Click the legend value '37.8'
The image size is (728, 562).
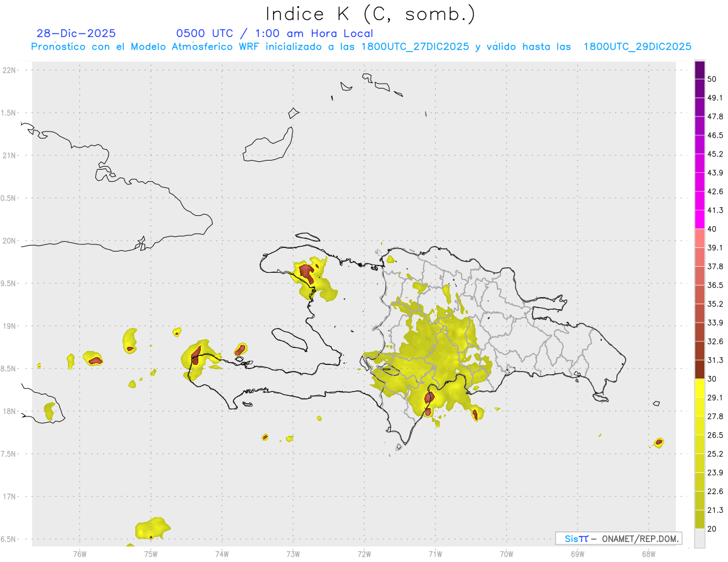[715, 266]
